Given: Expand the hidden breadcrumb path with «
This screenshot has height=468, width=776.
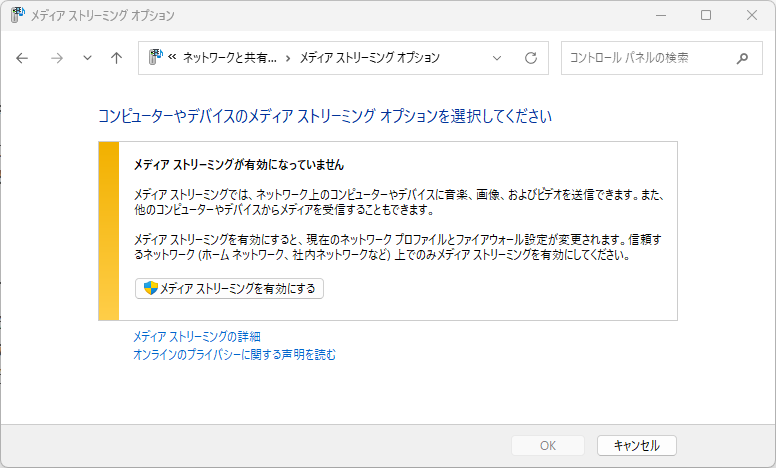Looking at the screenshot, I should click(x=172, y=58).
